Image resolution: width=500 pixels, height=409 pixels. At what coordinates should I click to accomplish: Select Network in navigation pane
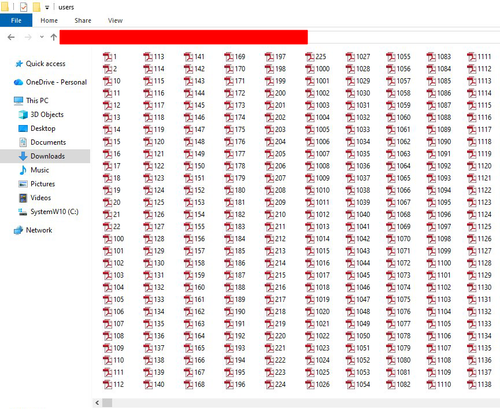(x=33, y=230)
